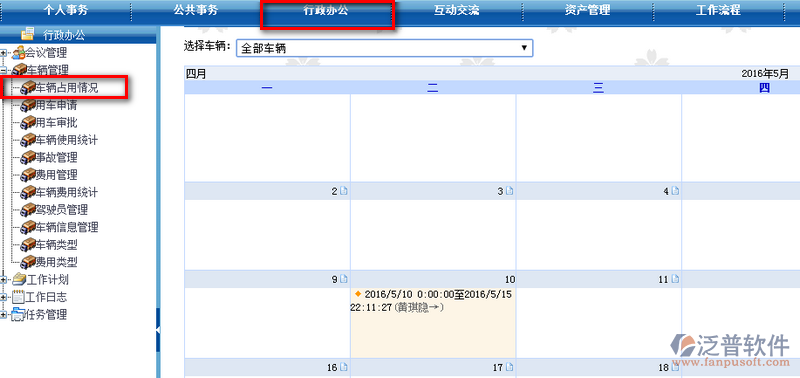Open 事故管理 in the tree
Viewport: 800px width, 378px height.
[x=56, y=157]
